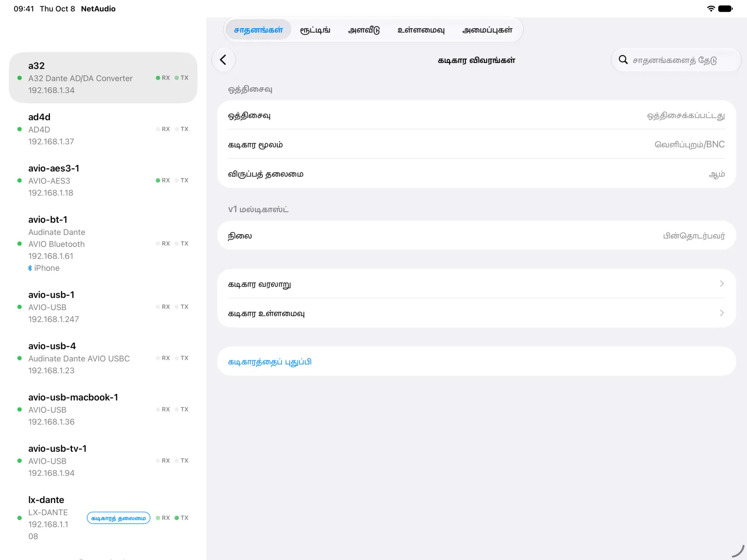747x560 pixels.
Task: Tap the green status dot of ad4d
Action: click(19, 129)
